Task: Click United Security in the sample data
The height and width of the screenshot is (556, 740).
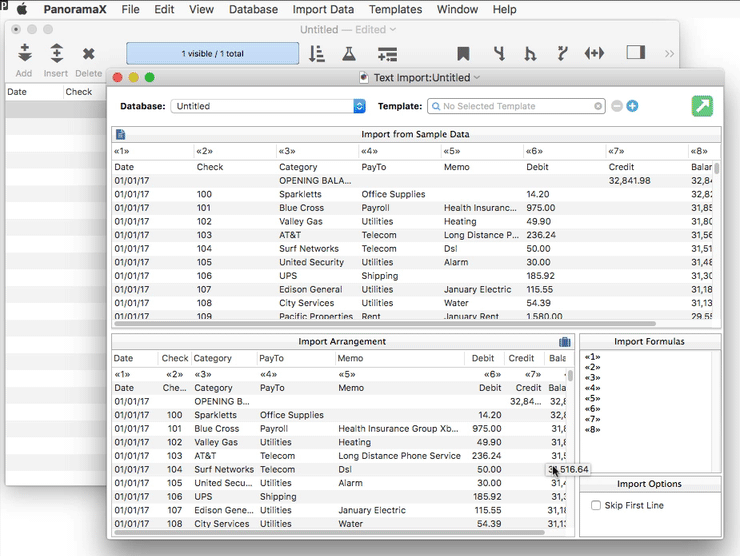Action: point(311,262)
